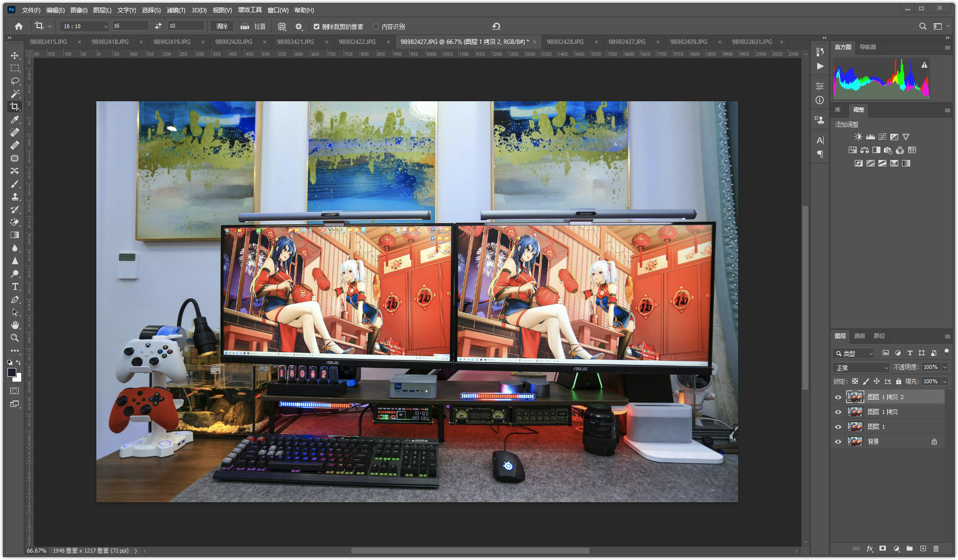Open the 滤镜(T) menu
958x560 pixels.
(x=175, y=10)
